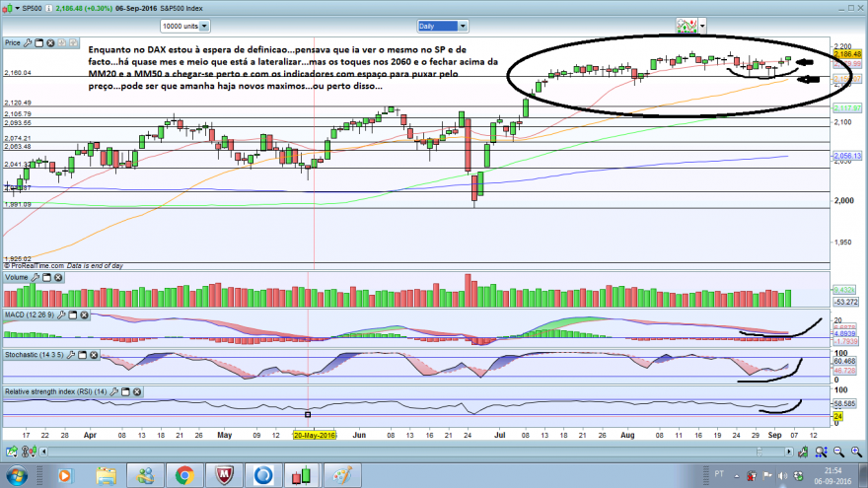Click the horizontal zoom fit icon
Screen dimensions: 868x488
tap(821, 453)
